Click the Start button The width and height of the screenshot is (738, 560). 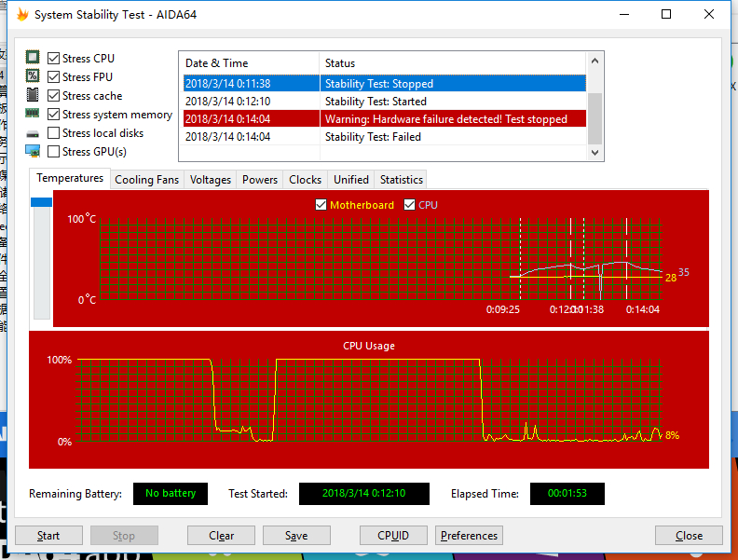point(48,536)
